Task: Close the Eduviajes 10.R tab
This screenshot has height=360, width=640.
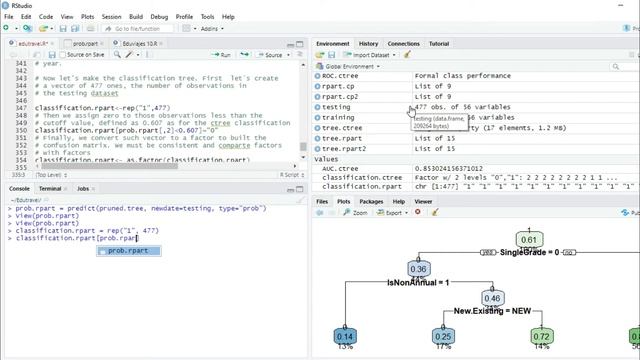Action: coord(161,44)
